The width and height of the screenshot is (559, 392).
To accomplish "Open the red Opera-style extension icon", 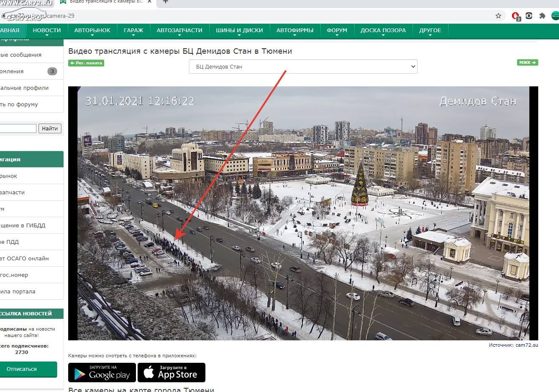I will click(x=515, y=16).
